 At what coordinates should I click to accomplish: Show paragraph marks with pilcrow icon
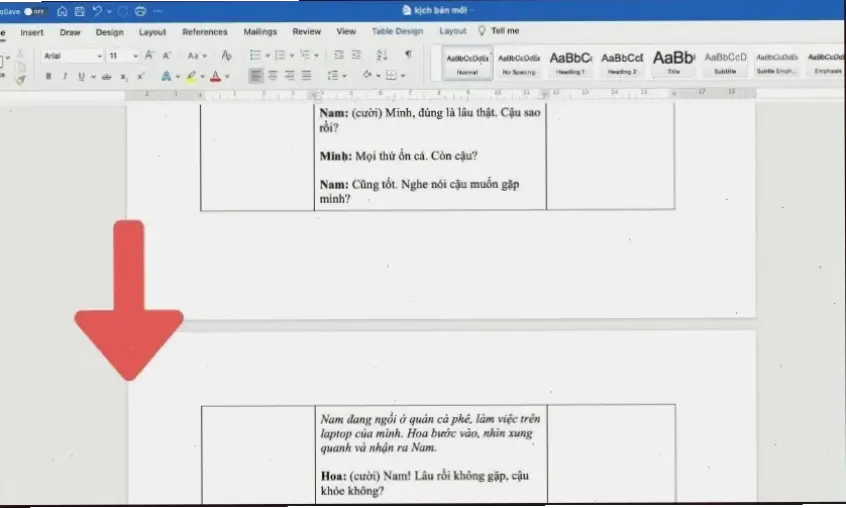(x=407, y=55)
